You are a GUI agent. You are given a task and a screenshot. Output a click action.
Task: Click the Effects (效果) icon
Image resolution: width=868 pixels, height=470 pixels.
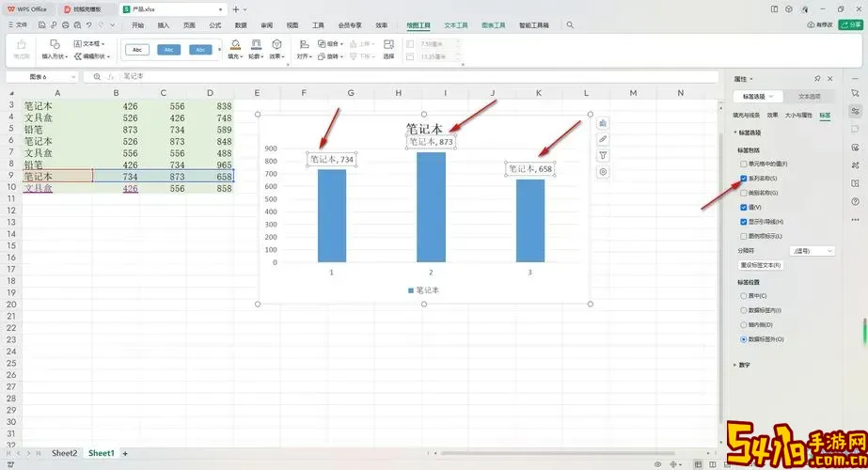(x=276, y=44)
